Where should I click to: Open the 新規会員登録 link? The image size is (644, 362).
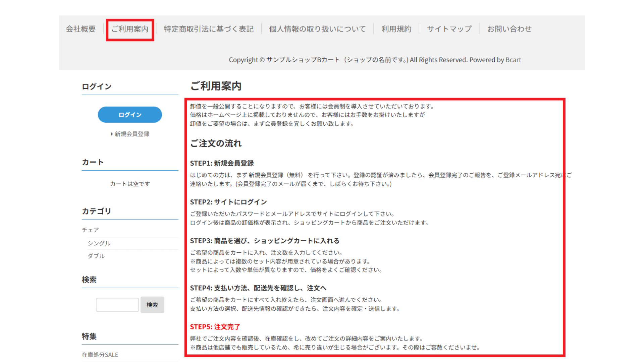point(132,134)
